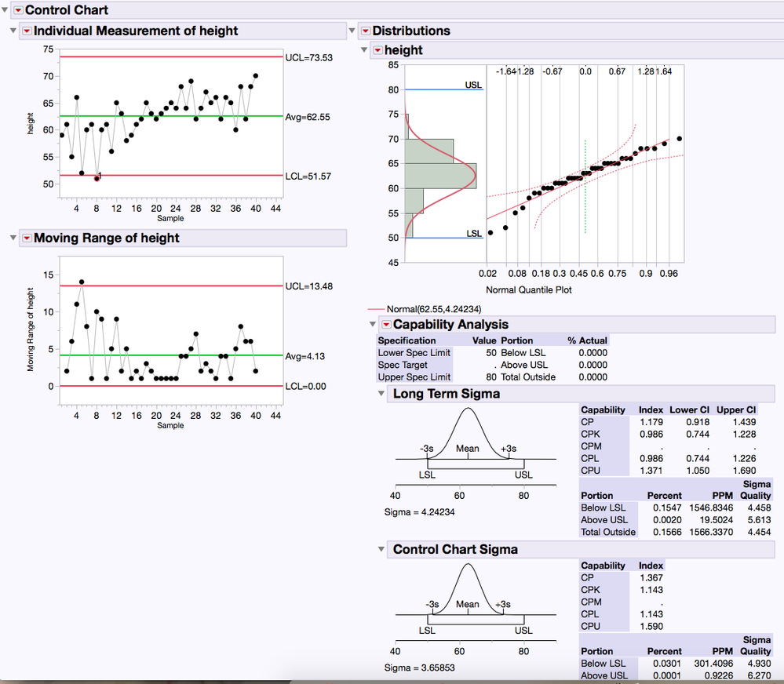The height and width of the screenshot is (684, 784).
Task: Click the Avg=4.13 moving range label
Action: click(304, 356)
